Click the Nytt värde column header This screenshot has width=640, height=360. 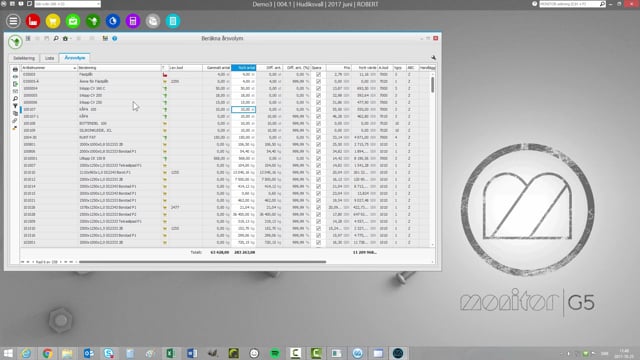(364, 68)
